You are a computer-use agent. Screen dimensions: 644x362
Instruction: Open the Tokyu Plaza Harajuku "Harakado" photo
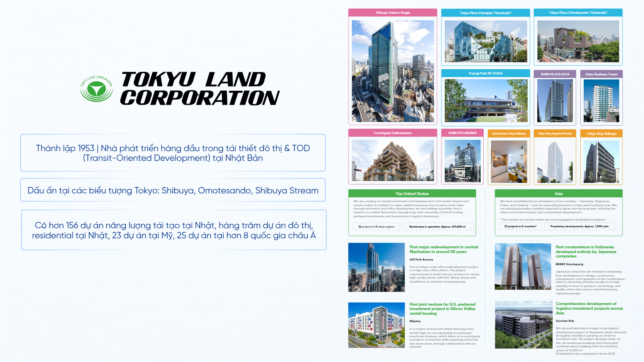486,41
